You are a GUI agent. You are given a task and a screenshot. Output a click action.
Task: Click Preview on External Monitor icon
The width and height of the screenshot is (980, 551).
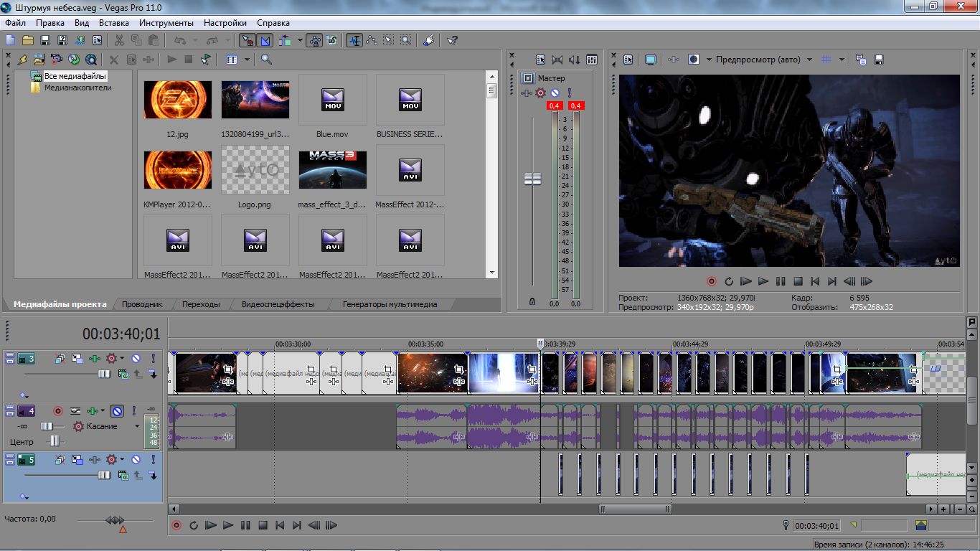coord(650,60)
